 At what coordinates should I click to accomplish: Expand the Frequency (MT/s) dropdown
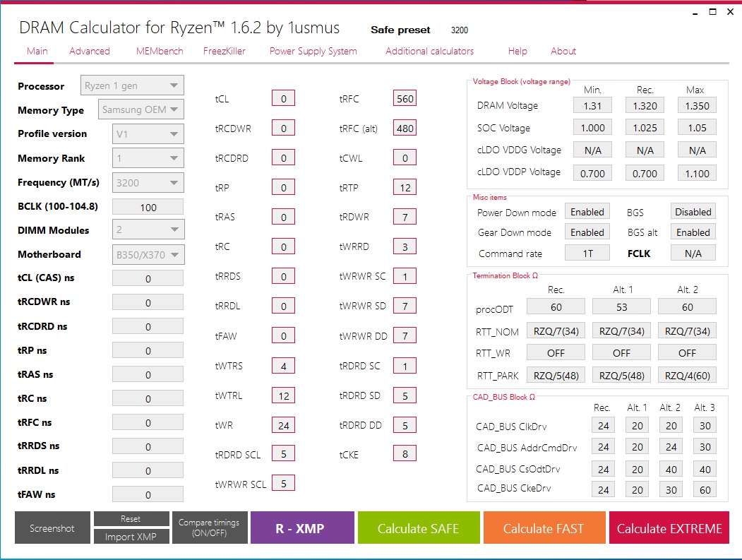(148, 183)
